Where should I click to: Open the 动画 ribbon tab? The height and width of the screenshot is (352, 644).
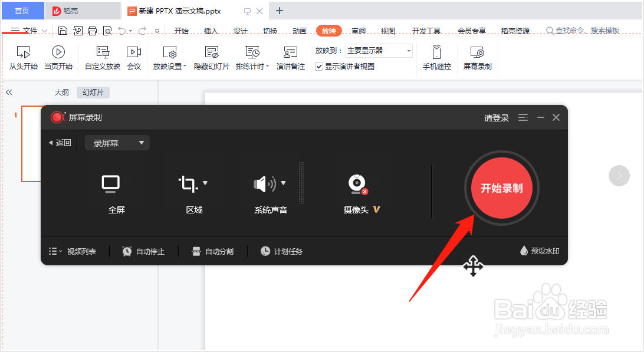(x=300, y=31)
